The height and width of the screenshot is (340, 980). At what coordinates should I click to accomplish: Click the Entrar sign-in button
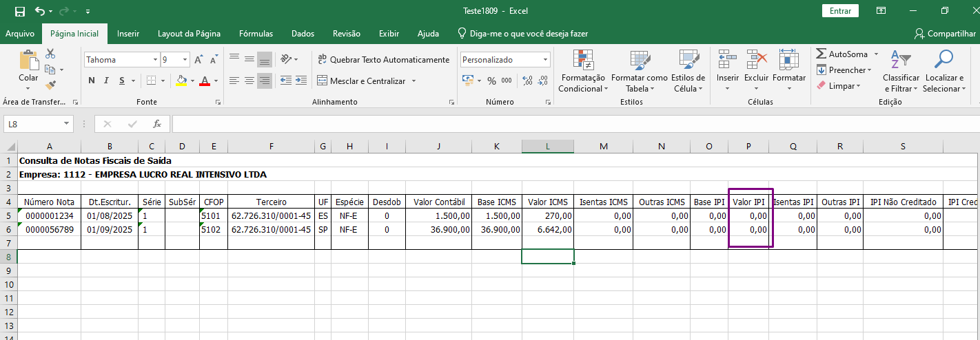point(840,11)
